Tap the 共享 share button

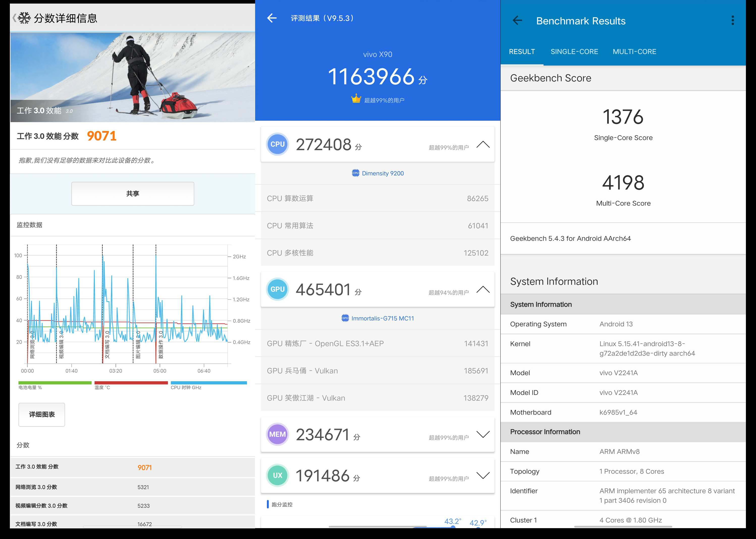pos(133,193)
